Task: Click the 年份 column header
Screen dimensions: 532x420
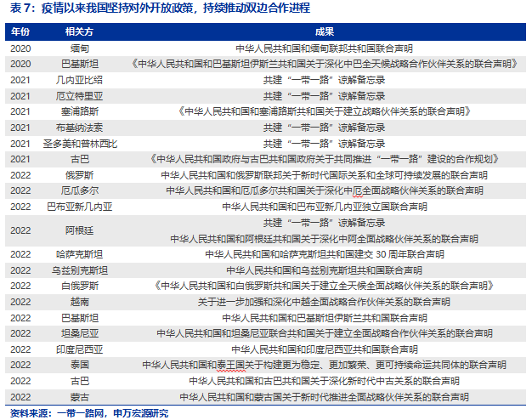Action: coord(20,32)
